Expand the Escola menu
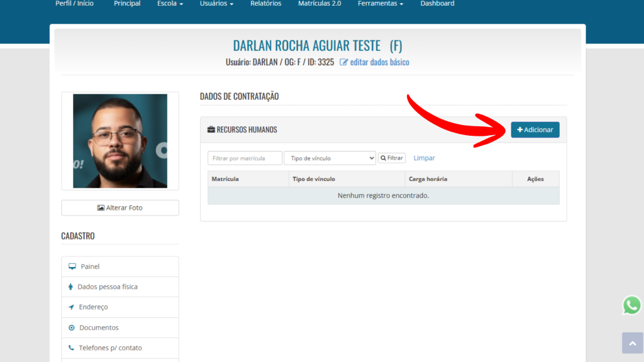 click(x=170, y=4)
